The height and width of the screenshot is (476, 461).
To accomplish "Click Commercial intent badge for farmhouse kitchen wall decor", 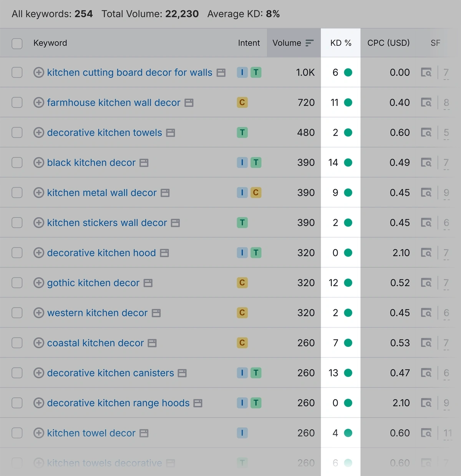I will point(242,102).
